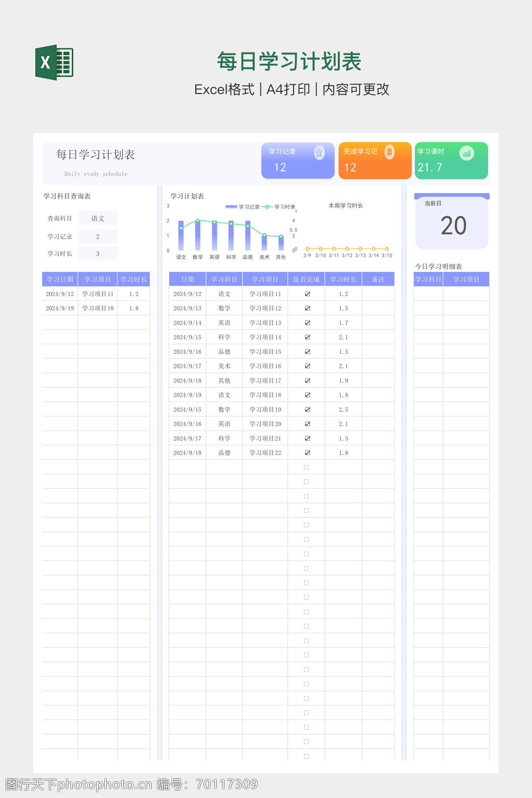Toggle the completion checkbox for 学习项目22
This screenshot has width=532, height=798.
pyautogui.click(x=307, y=453)
